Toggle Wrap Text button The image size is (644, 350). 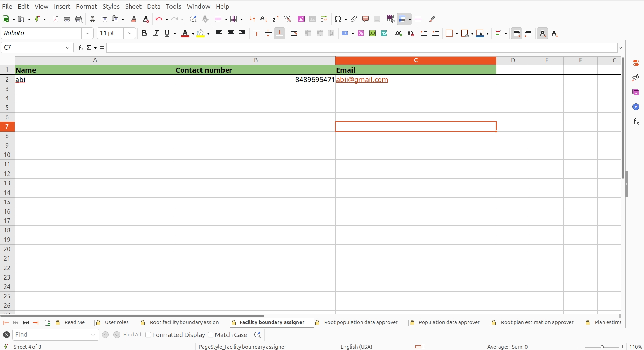coord(294,33)
